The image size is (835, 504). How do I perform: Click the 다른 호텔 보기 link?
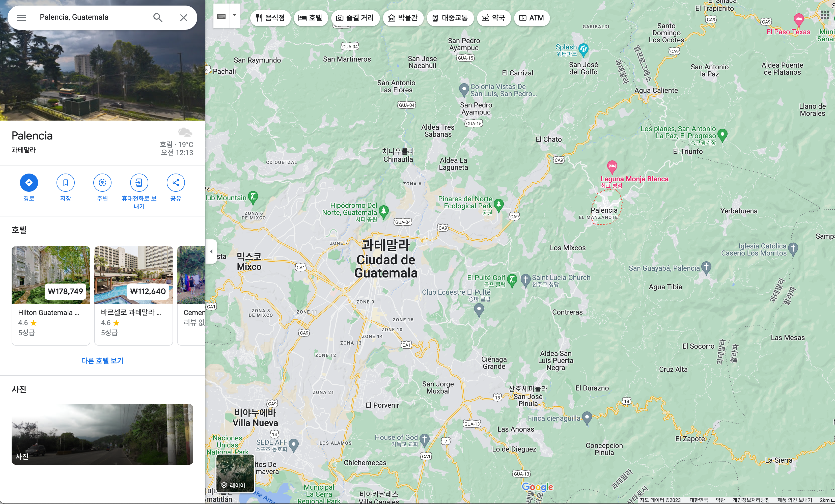tap(102, 361)
